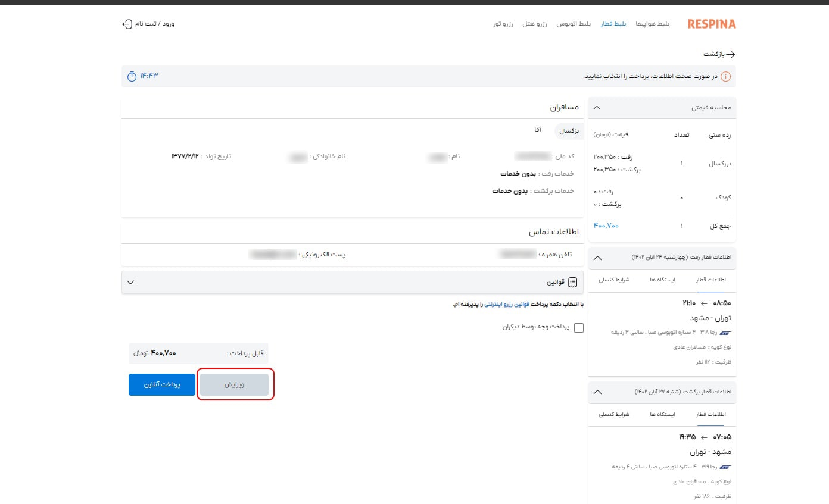Click return train Raja operator logo
The image size is (829, 504).
725,467
